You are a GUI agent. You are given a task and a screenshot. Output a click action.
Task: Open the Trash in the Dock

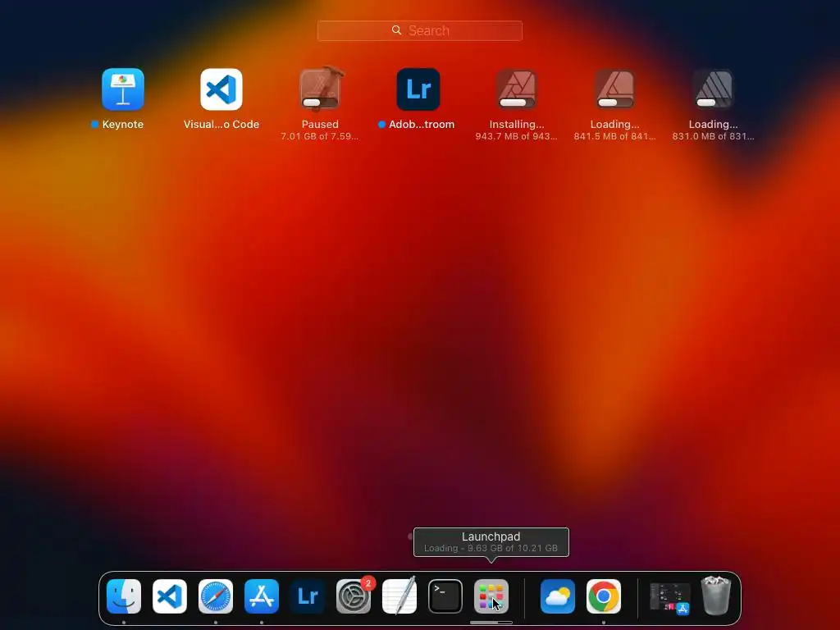(716, 596)
